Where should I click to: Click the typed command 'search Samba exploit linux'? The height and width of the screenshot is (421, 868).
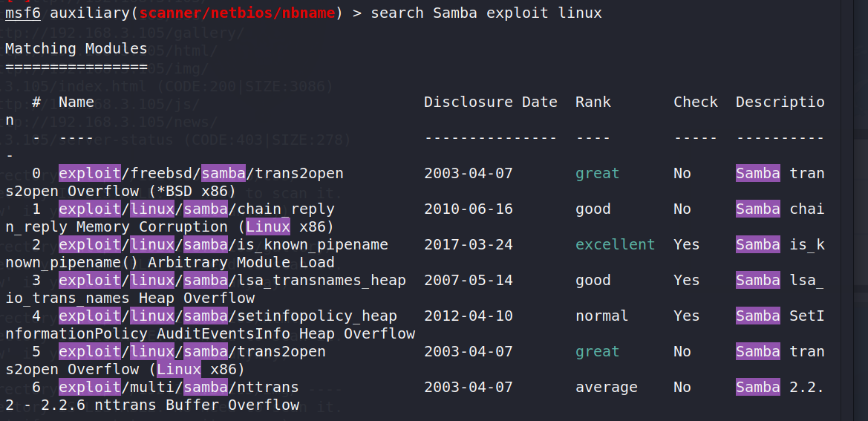pyautogui.click(x=486, y=13)
